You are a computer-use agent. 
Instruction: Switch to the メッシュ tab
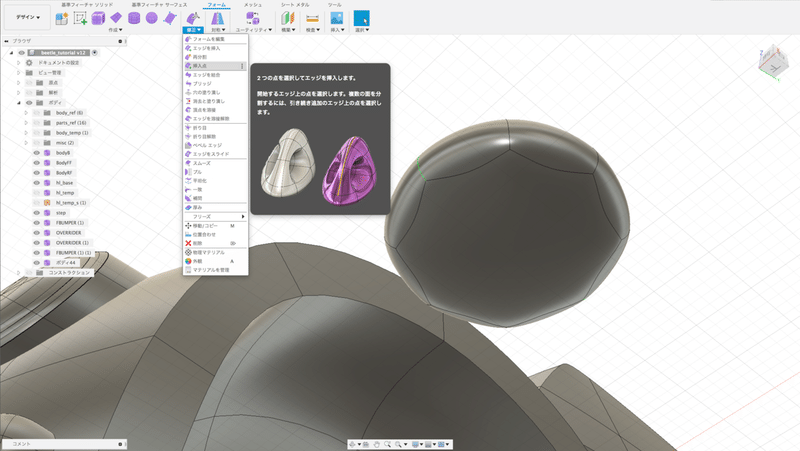[252, 5]
